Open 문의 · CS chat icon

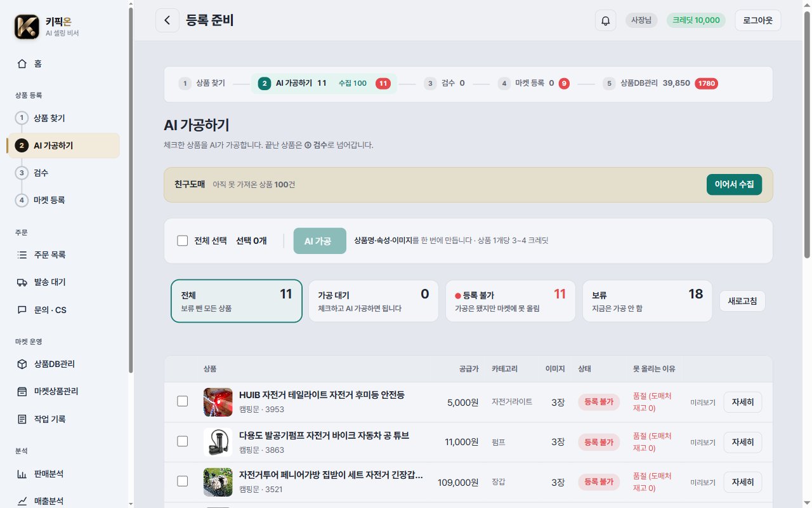click(x=22, y=310)
